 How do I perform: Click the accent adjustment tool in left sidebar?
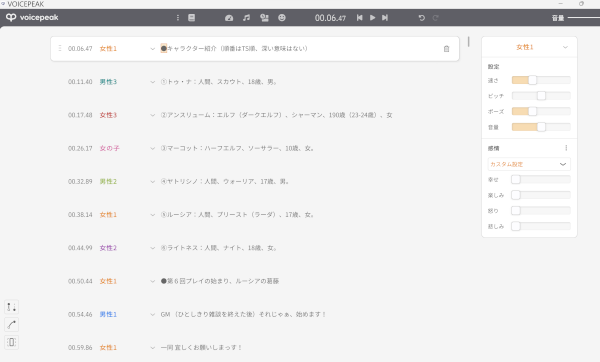11,307
